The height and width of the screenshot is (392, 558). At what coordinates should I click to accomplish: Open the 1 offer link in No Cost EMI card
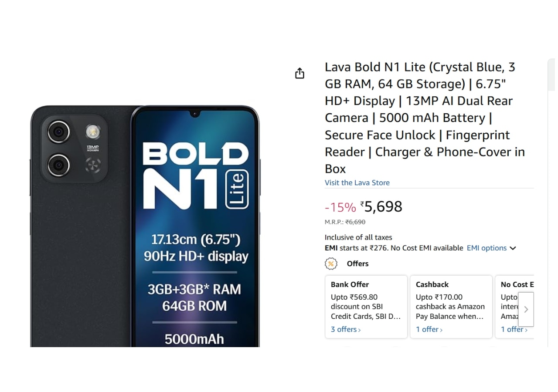(x=514, y=329)
